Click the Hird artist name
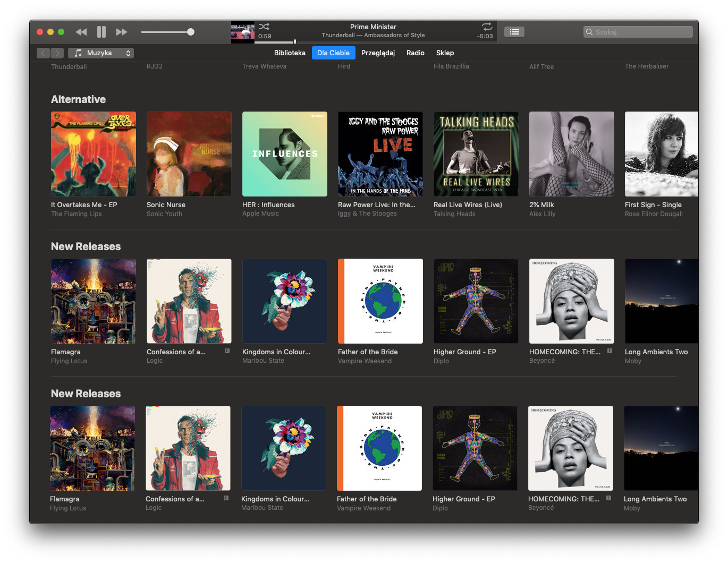The width and height of the screenshot is (728, 563). [344, 66]
